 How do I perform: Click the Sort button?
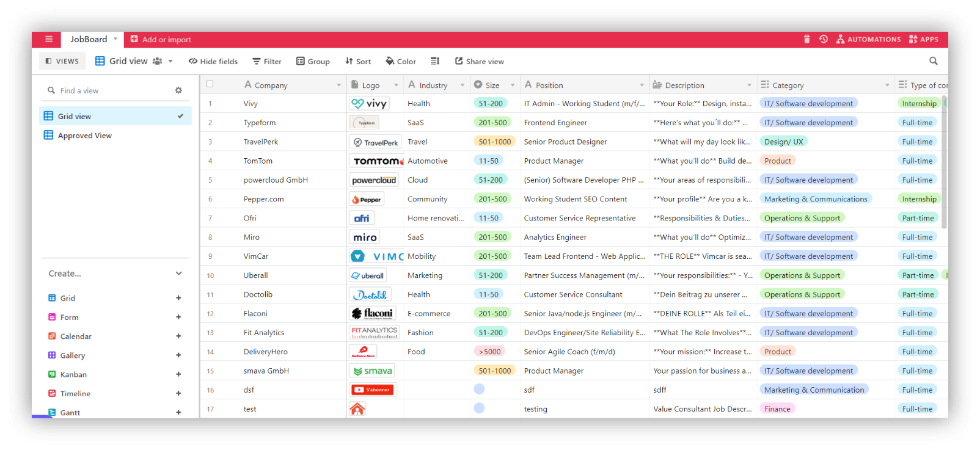(358, 61)
